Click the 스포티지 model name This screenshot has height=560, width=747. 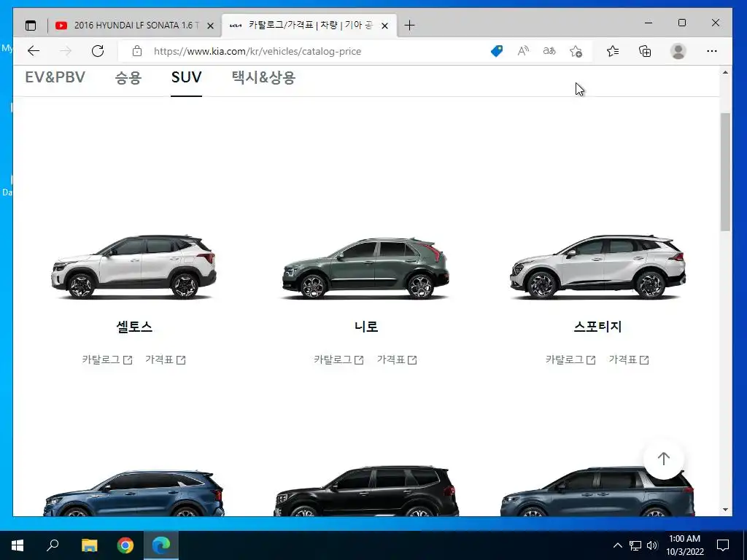point(597,327)
